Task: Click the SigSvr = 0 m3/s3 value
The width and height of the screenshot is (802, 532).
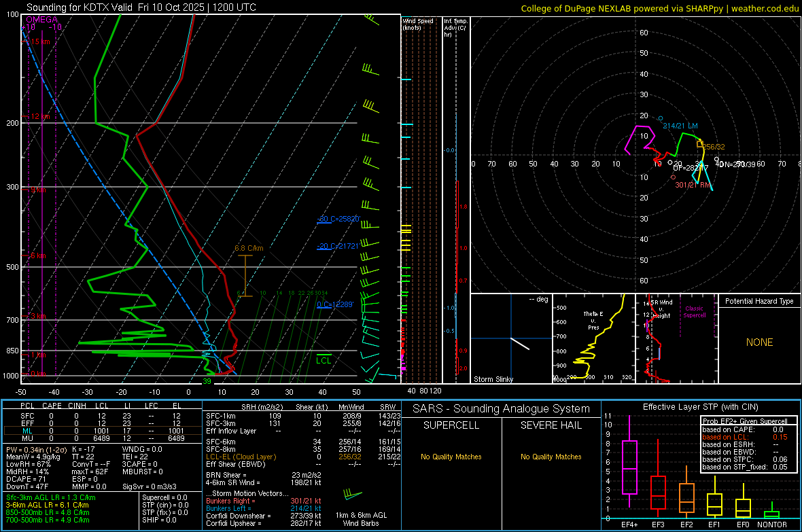Action: [150, 486]
